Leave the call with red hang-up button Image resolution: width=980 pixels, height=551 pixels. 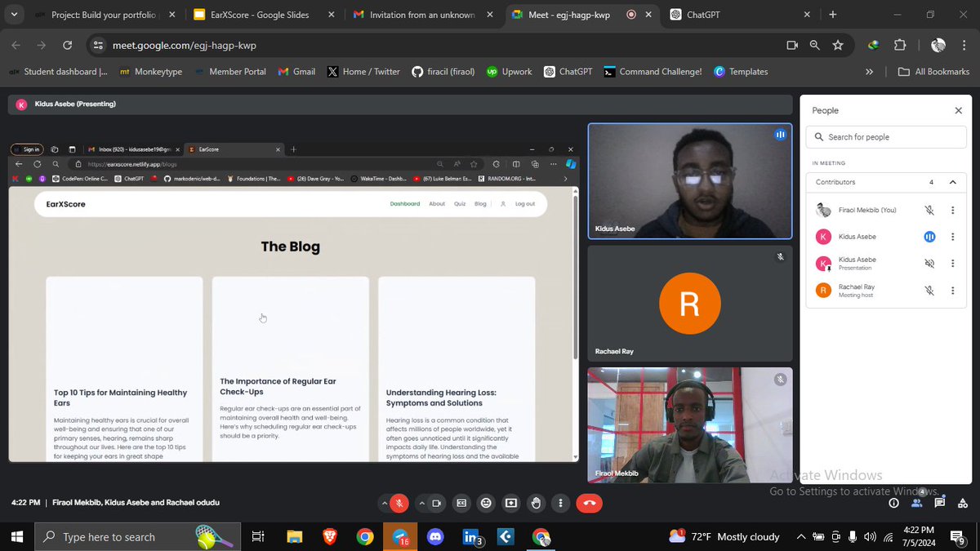pos(590,504)
